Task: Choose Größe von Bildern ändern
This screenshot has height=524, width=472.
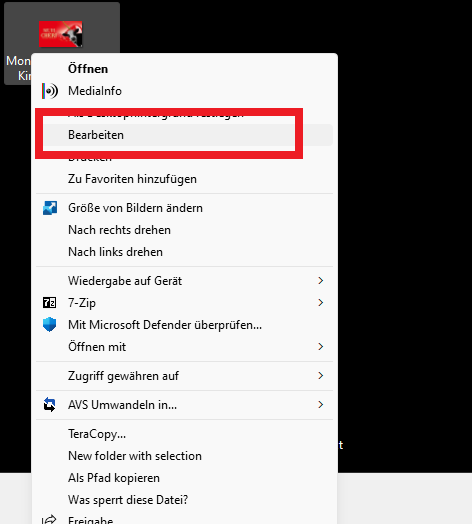Action: (135, 208)
